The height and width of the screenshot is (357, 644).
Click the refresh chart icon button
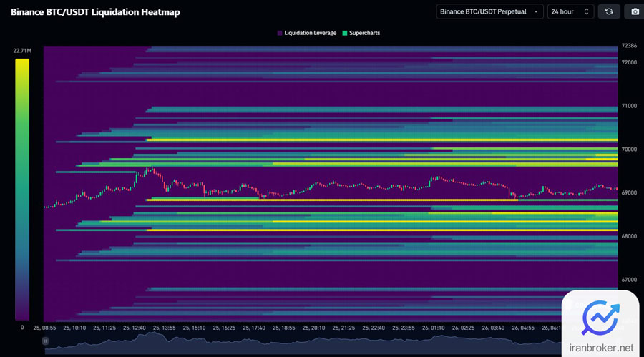pyautogui.click(x=609, y=11)
